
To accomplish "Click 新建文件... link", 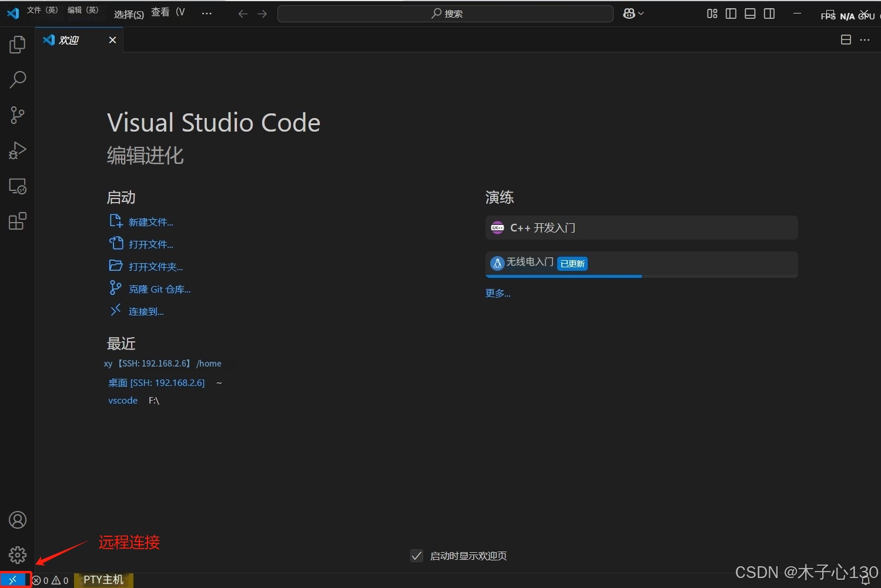I will 151,222.
